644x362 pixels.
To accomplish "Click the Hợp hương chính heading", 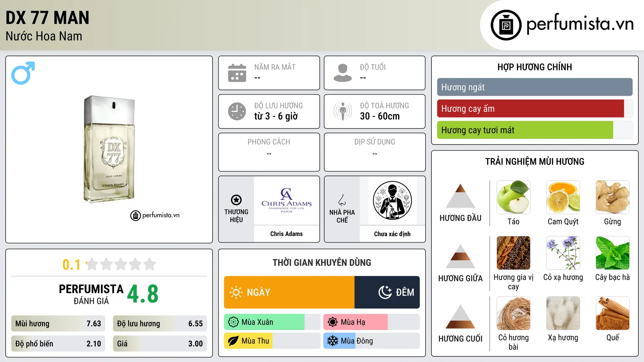I will [x=535, y=67].
